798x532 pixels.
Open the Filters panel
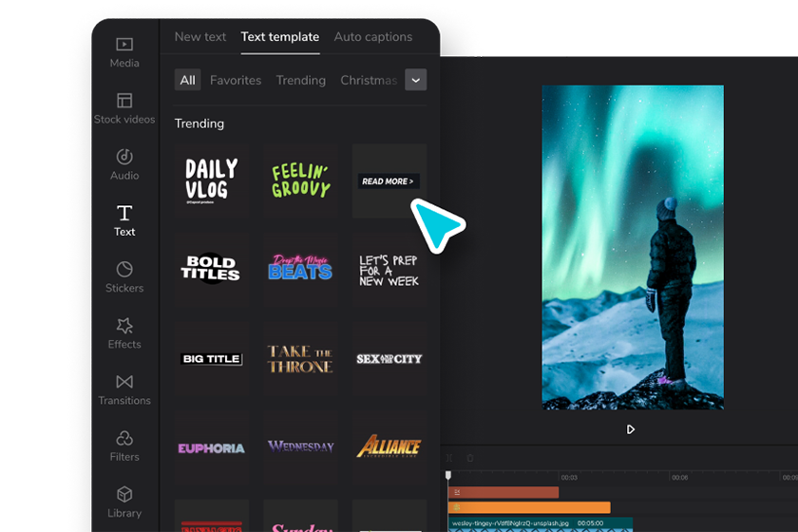click(124, 446)
